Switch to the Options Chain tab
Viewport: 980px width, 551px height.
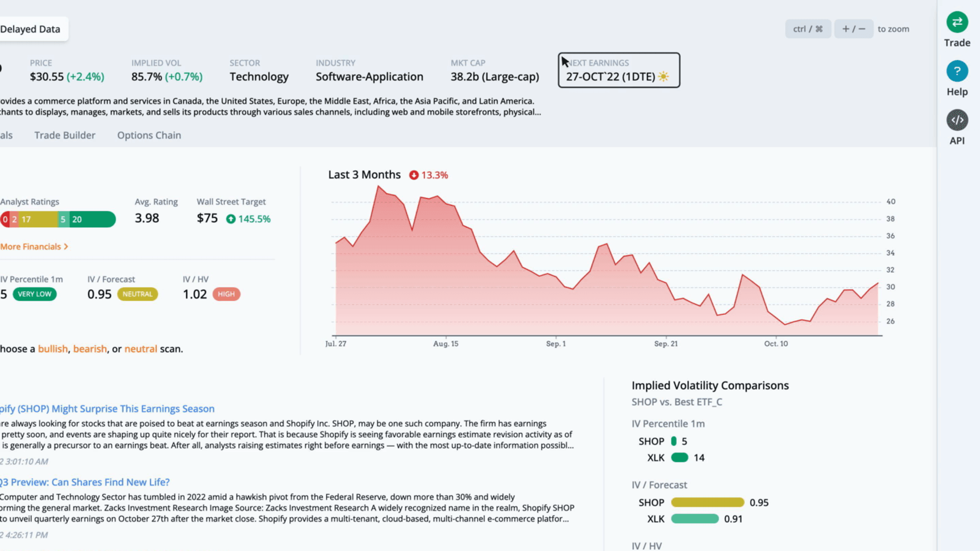pyautogui.click(x=149, y=135)
